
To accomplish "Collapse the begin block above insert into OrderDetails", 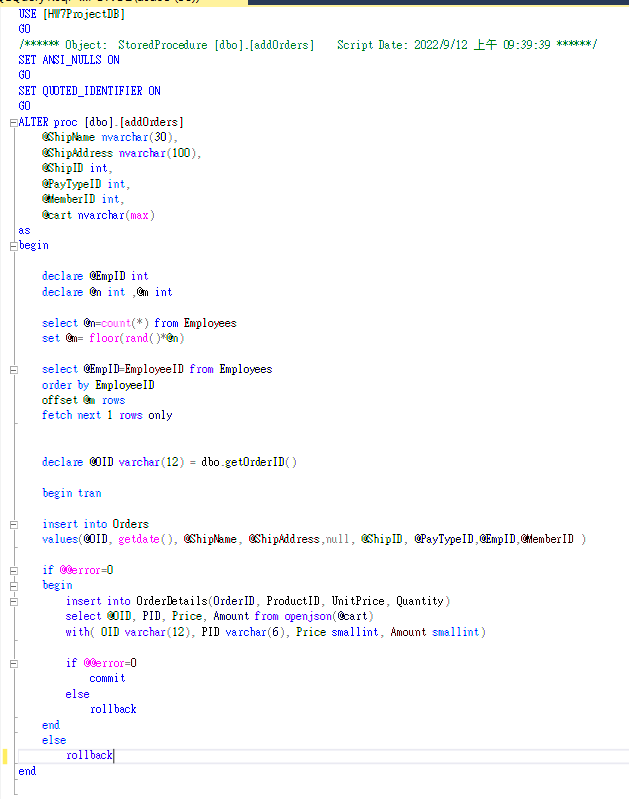I will 14,586.
